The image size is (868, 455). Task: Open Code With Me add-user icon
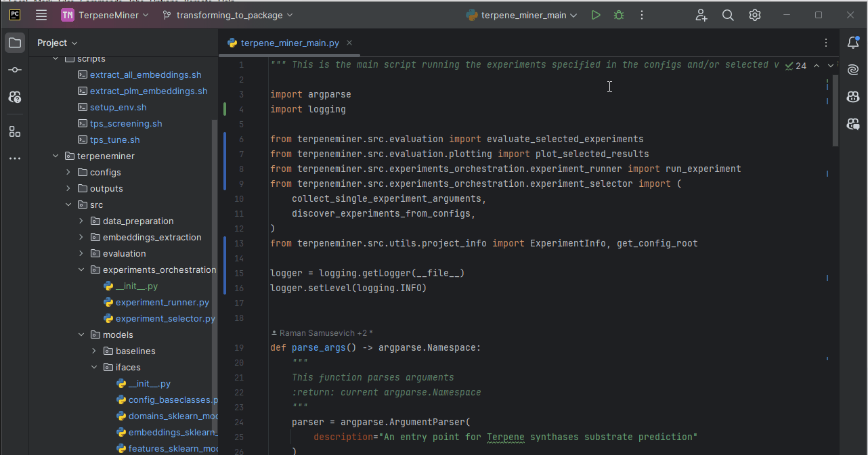coord(701,15)
